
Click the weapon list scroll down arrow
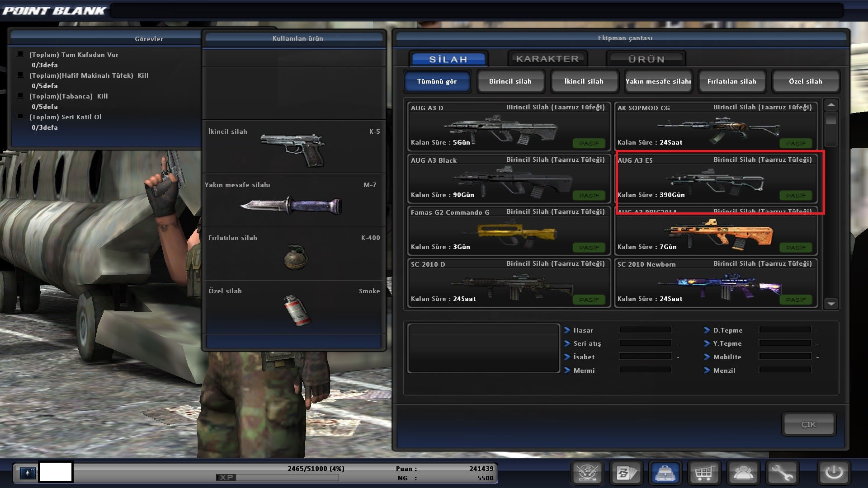click(x=831, y=304)
